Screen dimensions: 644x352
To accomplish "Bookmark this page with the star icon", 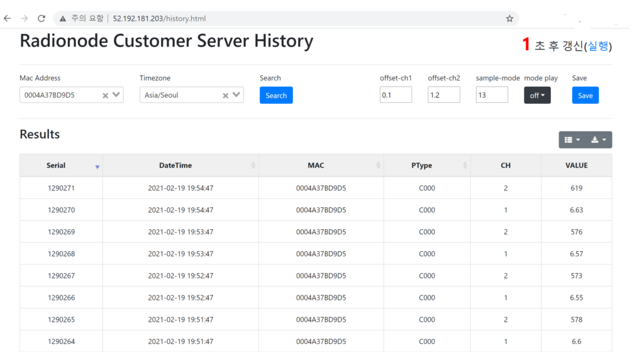I will (x=509, y=18).
